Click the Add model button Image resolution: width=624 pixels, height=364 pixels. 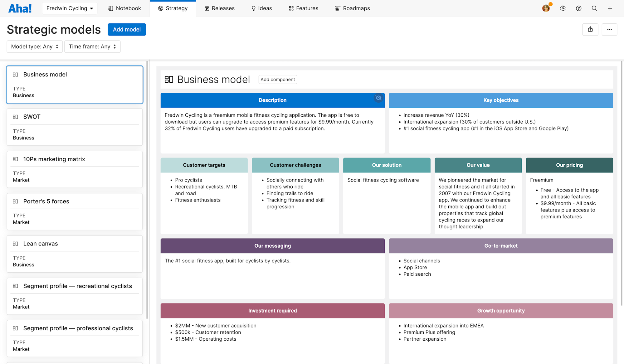[127, 29]
